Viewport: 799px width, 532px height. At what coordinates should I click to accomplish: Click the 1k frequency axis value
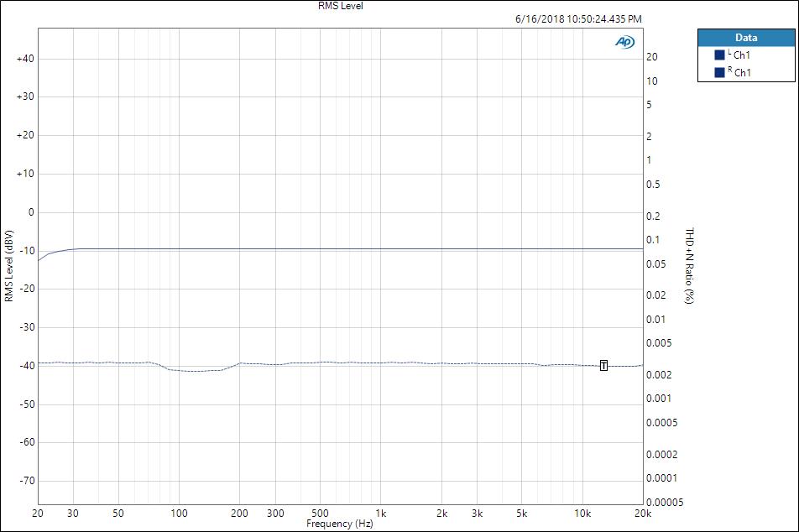click(x=381, y=514)
